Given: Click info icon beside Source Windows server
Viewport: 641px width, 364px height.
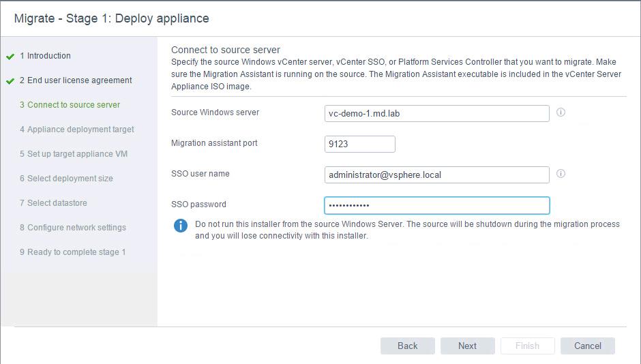Looking at the screenshot, I should pyautogui.click(x=561, y=112).
